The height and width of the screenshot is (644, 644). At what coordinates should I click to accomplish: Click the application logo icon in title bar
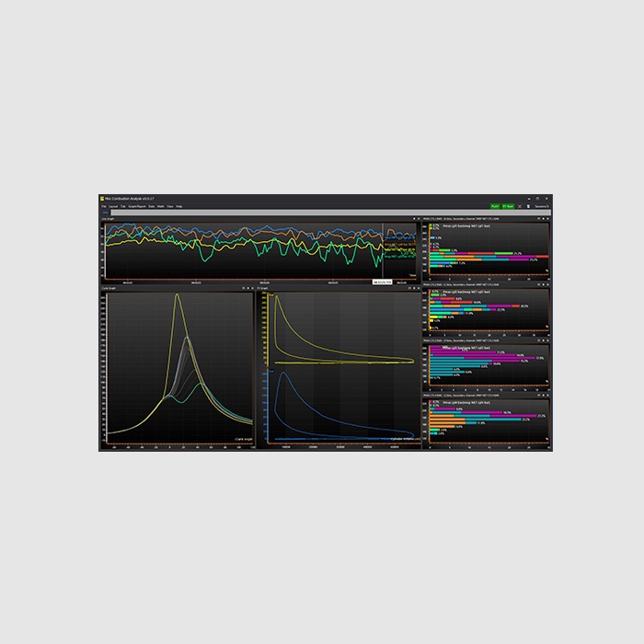coord(102,199)
